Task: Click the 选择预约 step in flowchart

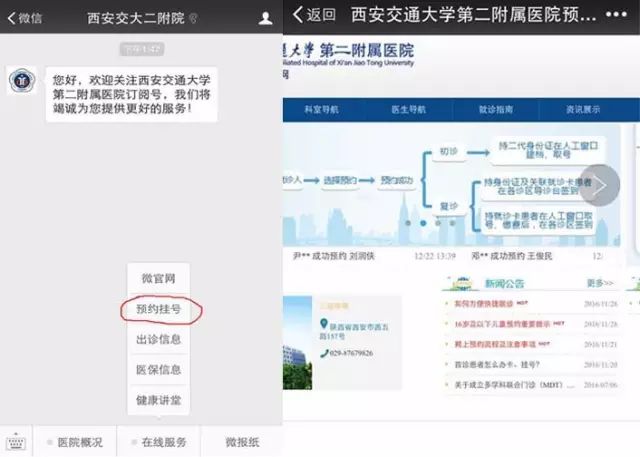Action: pos(340,180)
